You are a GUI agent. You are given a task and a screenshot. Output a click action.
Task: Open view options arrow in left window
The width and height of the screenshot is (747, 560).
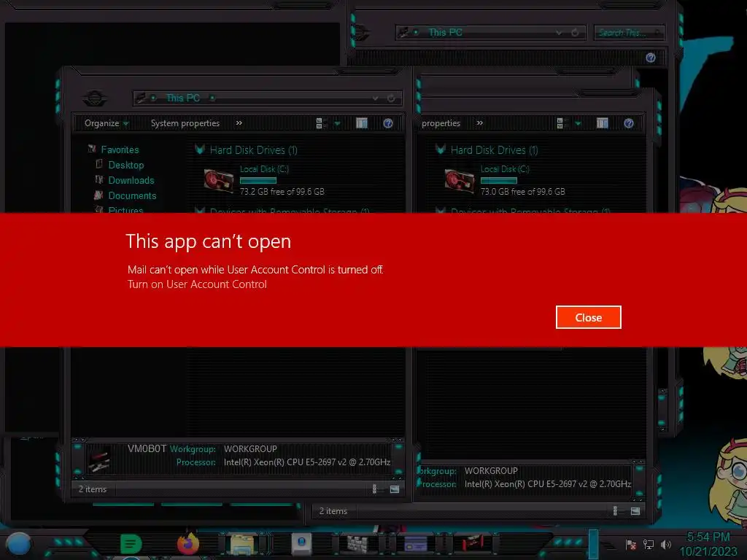[337, 124]
